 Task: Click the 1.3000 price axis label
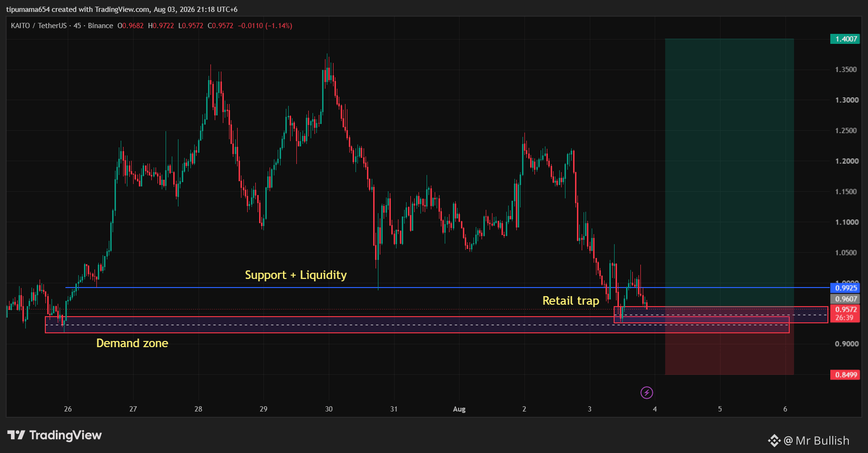click(x=846, y=100)
